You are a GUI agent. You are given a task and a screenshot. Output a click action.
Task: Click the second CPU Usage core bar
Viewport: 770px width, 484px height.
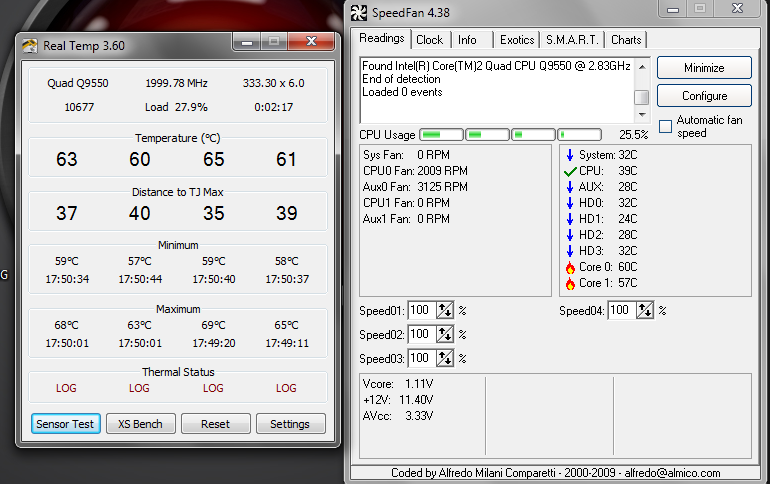pos(487,134)
